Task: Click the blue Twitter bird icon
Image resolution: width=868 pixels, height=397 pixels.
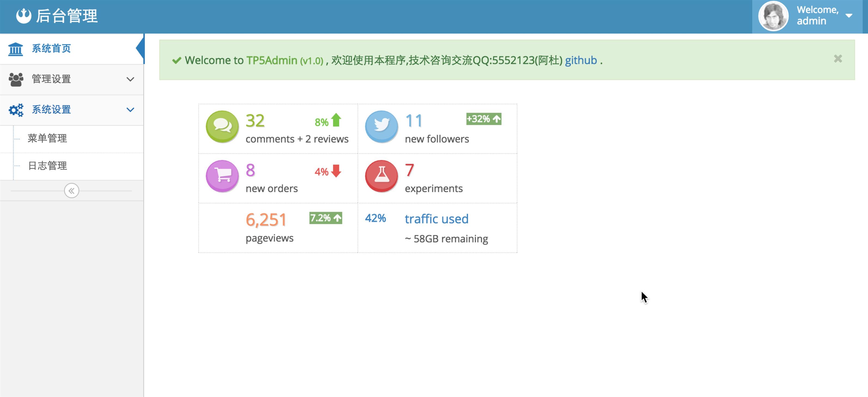Action: (x=381, y=127)
